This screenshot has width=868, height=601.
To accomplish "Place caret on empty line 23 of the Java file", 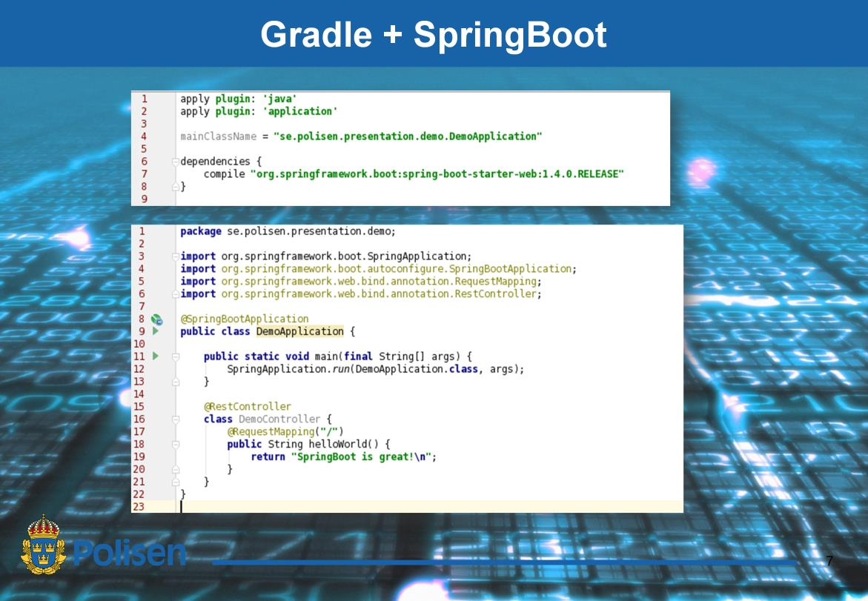I will click(x=431, y=507).
